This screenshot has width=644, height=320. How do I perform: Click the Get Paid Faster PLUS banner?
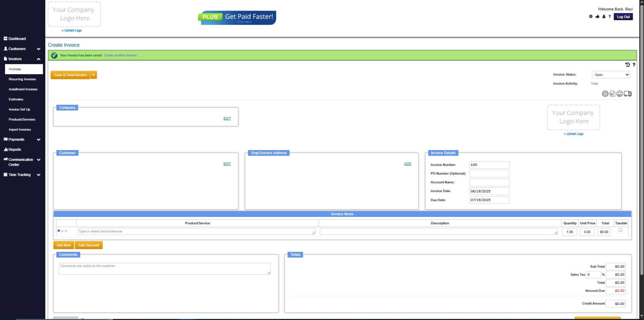click(237, 17)
